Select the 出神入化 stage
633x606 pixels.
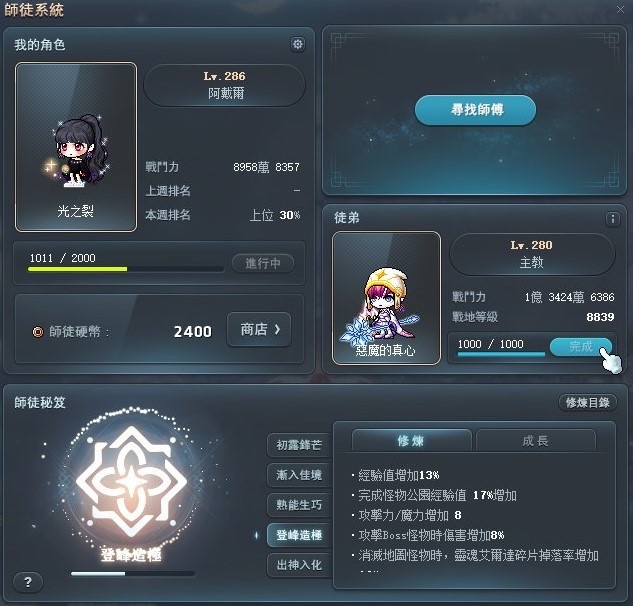coord(300,565)
